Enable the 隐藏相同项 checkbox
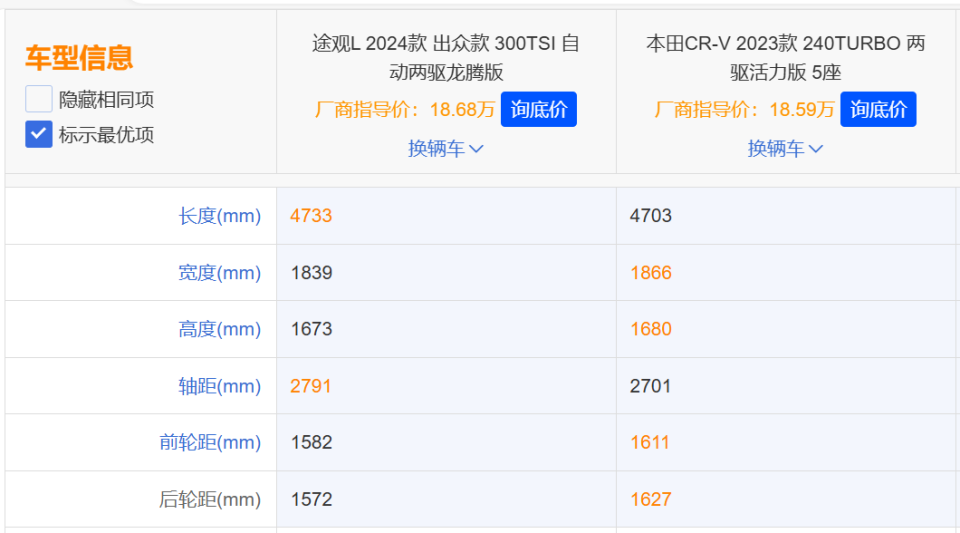Screen dimensions: 960x533 point(39,99)
